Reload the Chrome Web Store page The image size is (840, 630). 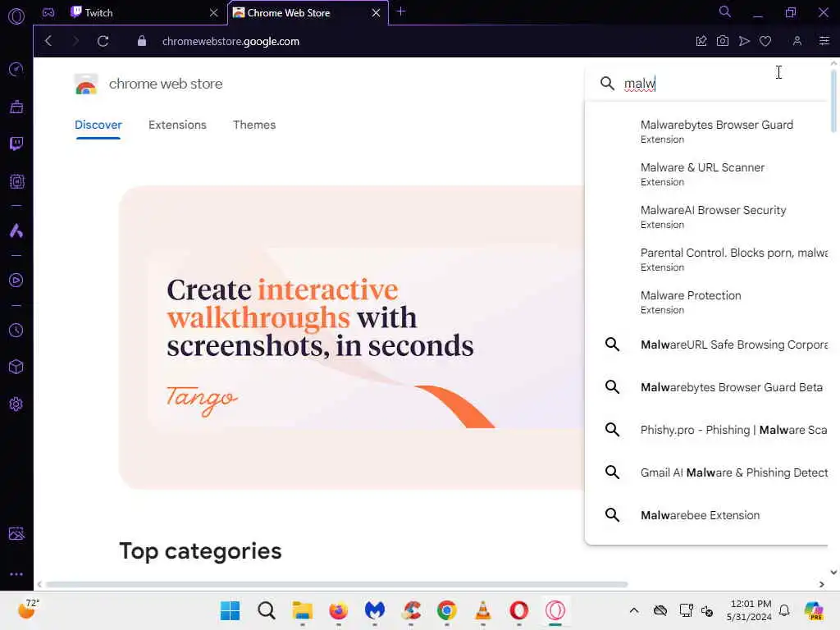pos(103,41)
